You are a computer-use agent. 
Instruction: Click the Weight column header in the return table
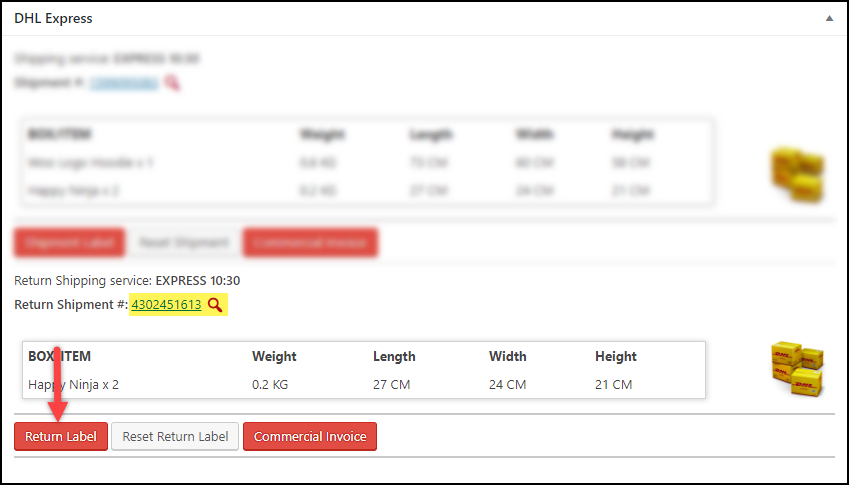274,356
